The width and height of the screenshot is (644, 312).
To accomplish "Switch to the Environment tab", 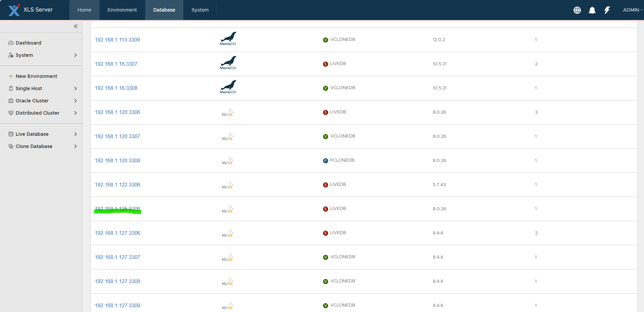I will pos(122,10).
